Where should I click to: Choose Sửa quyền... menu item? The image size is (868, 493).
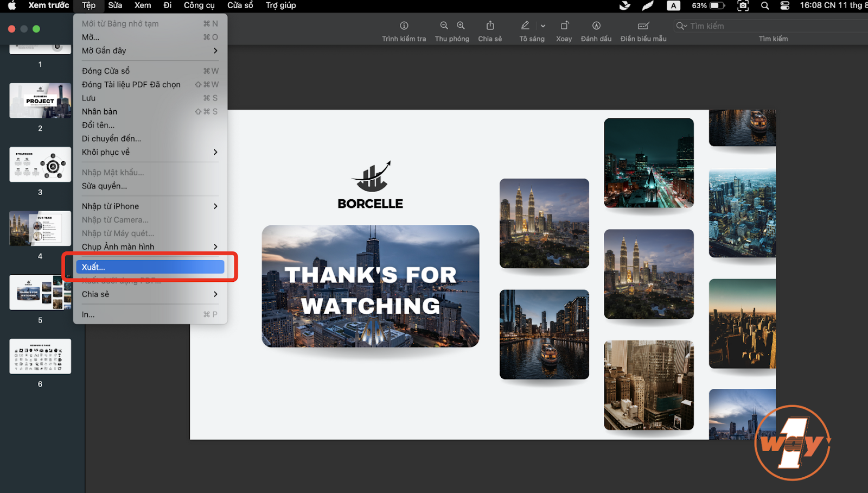point(150,186)
